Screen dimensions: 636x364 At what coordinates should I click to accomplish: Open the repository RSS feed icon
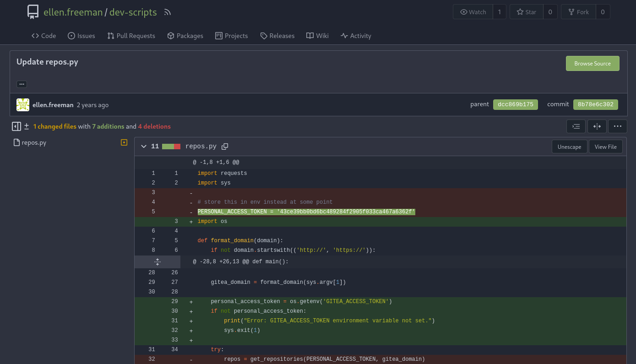click(x=168, y=12)
